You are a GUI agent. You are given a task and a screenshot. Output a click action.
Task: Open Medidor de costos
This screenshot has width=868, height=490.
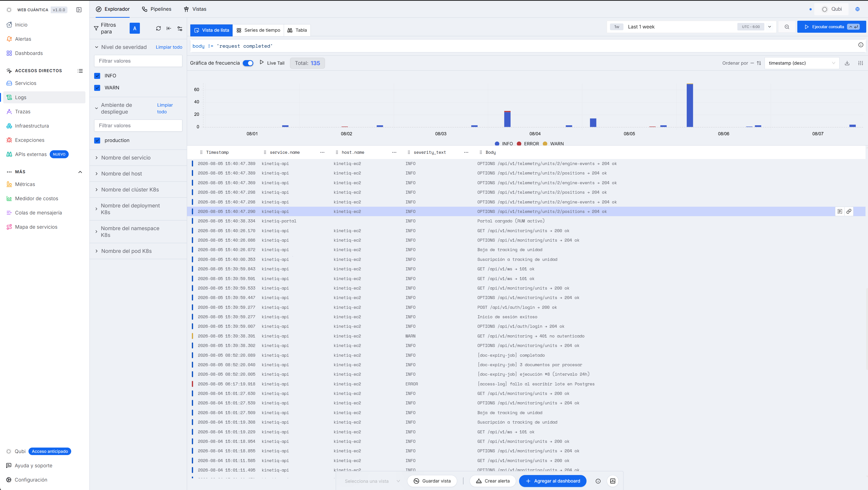37,198
